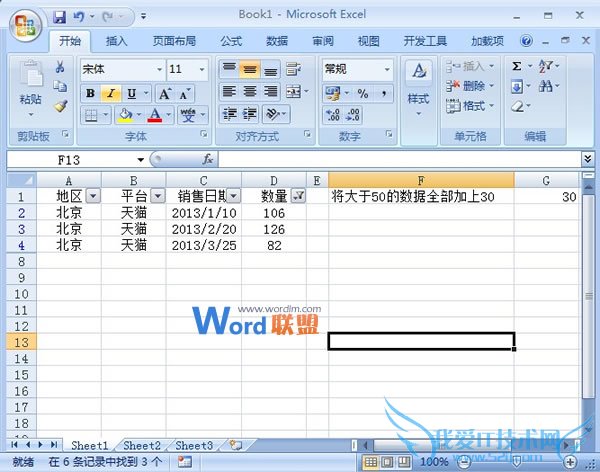Toggle wrap text icon

[x=293, y=69]
